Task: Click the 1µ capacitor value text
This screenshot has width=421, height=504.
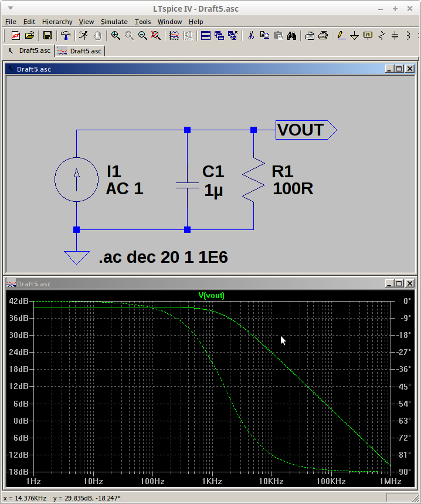Action: tap(213, 191)
